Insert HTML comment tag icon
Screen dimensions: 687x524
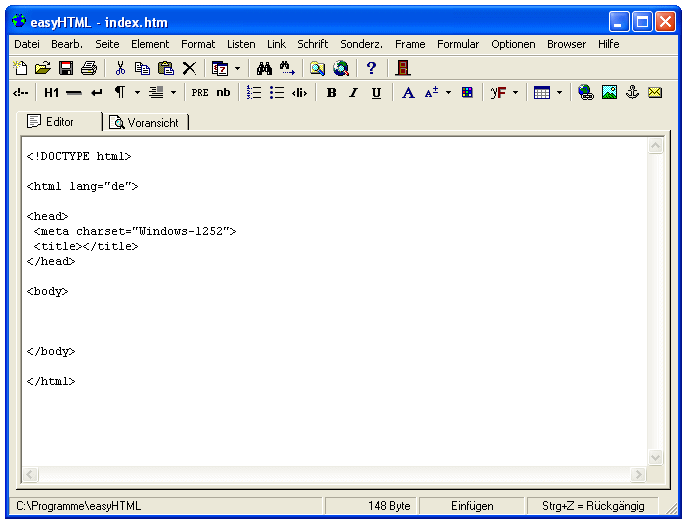21,93
